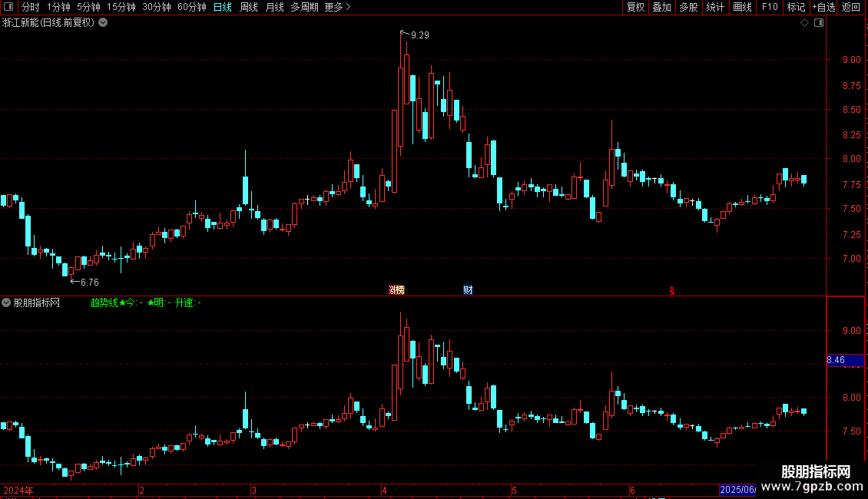This screenshot has width=868, height=499.
Task: Click the red S marker on timeline
Action: point(671,291)
